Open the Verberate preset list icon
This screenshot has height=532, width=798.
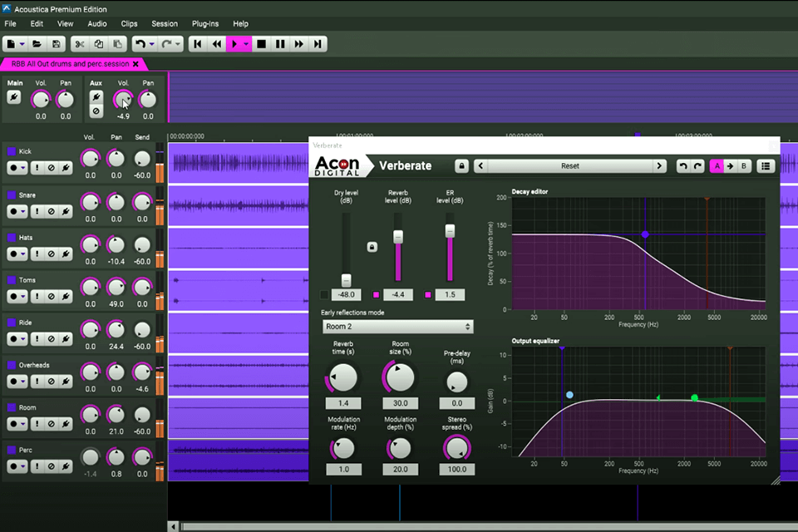(765, 165)
